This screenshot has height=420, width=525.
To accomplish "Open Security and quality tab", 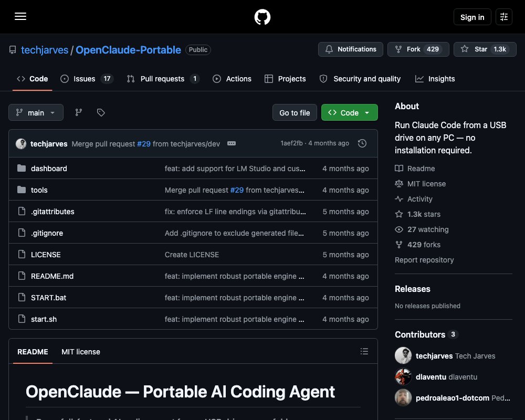I will coord(360,79).
